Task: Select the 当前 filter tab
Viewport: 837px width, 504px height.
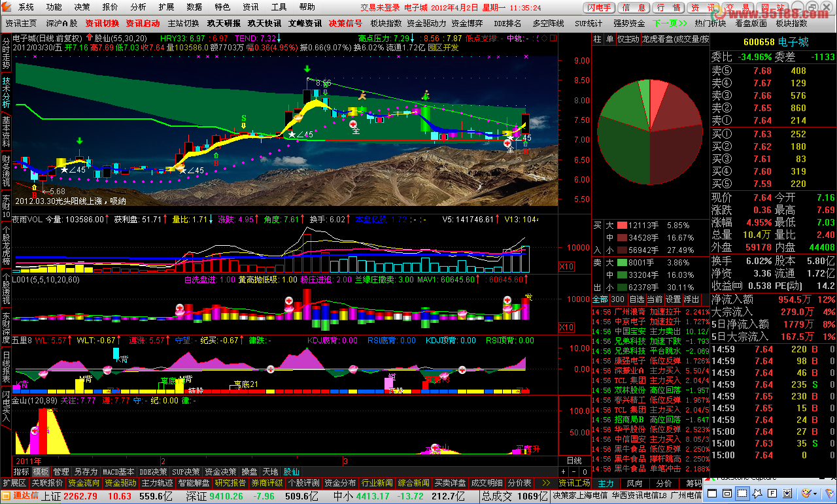Action: [x=655, y=299]
